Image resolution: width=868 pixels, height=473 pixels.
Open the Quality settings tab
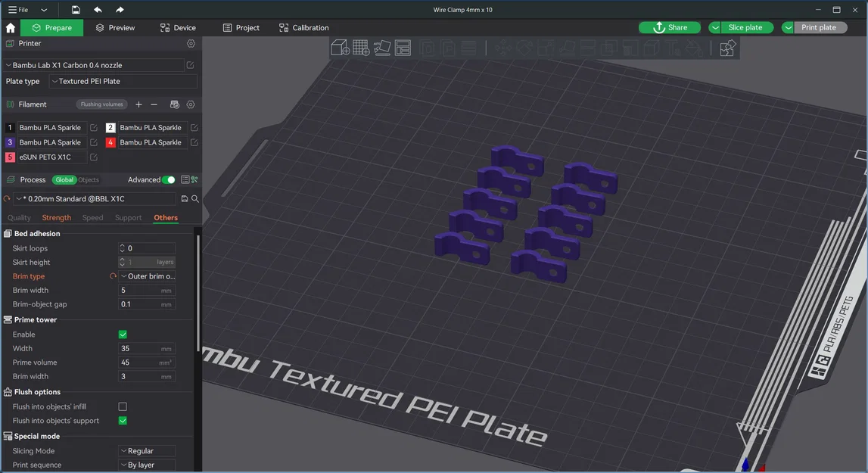pos(19,218)
